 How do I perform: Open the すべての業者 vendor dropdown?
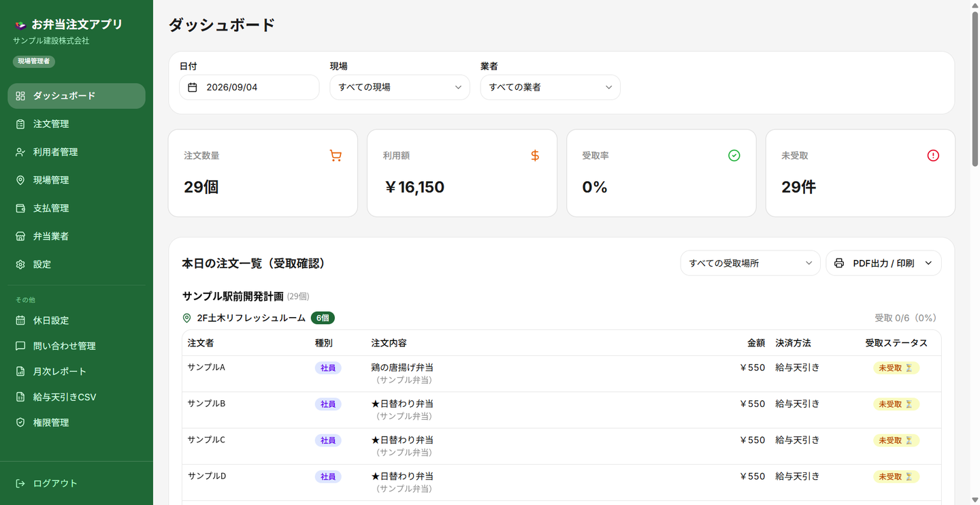point(550,87)
